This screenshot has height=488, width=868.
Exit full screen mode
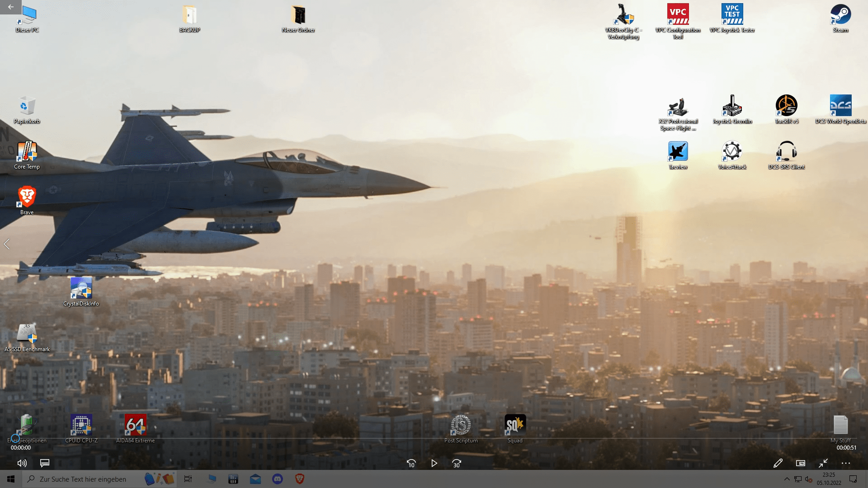pos(823,463)
